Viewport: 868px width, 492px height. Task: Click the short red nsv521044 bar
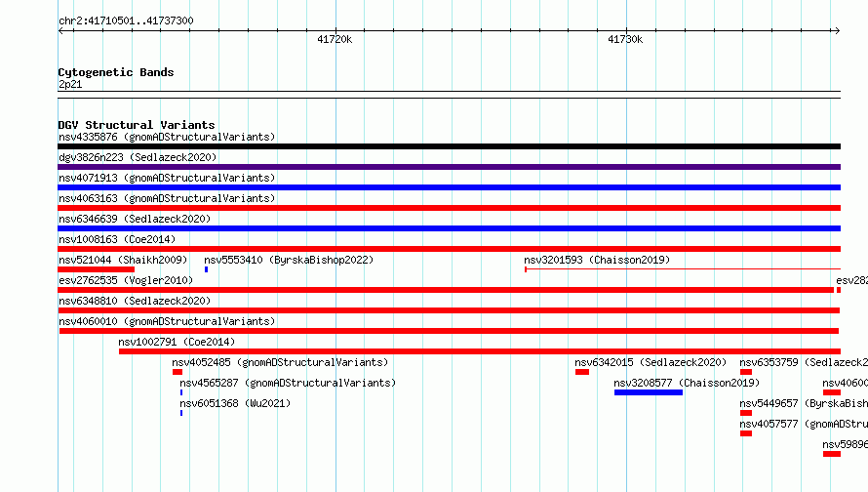pyautogui.click(x=96, y=269)
